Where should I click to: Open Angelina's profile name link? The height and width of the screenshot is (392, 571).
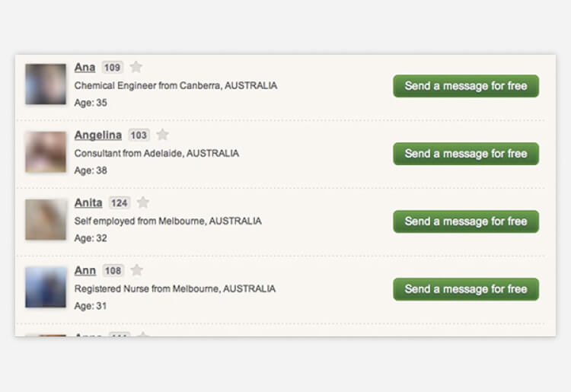(97, 135)
